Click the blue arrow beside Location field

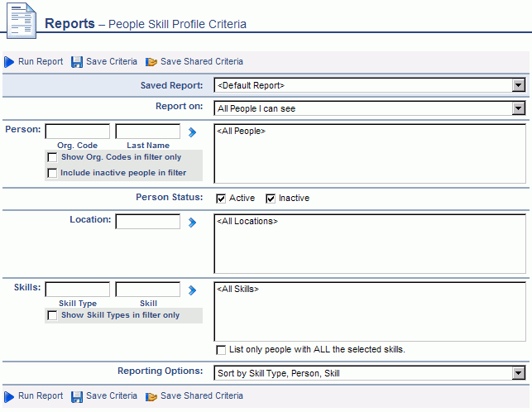click(x=193, y=223)
